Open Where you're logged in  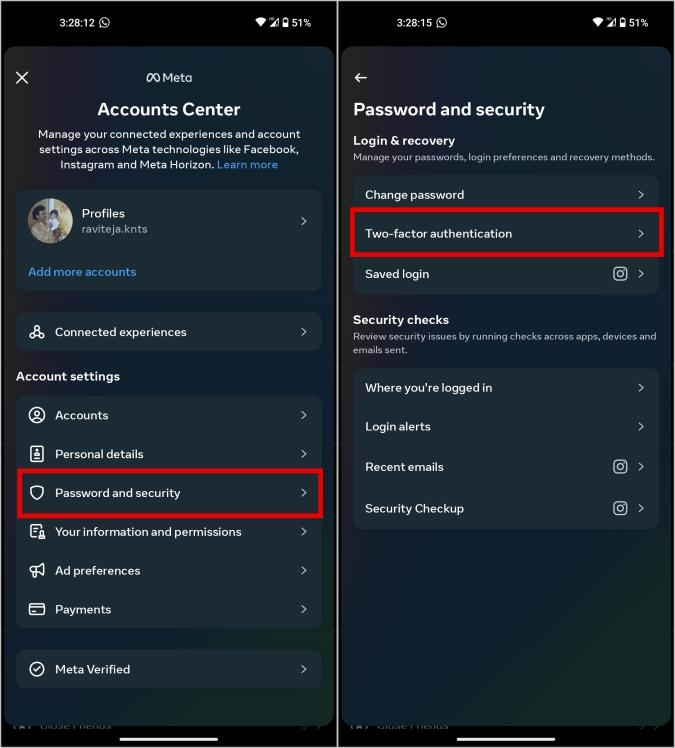click(x=506, y=388)
